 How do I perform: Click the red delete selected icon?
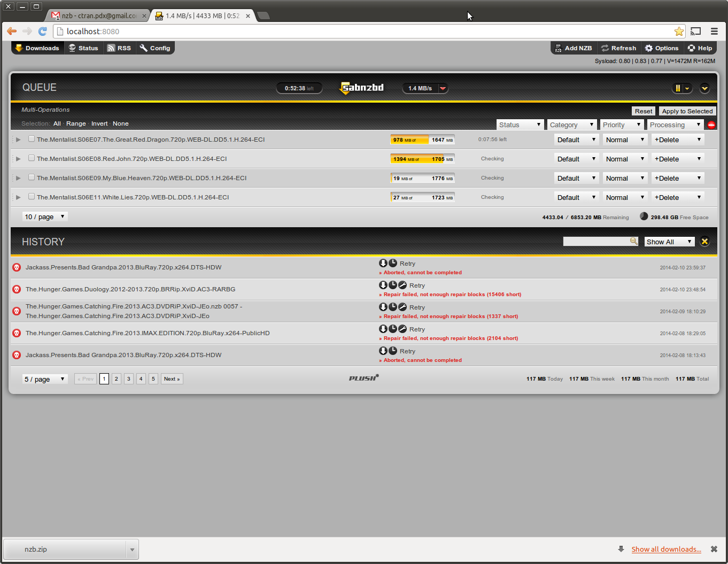(711, 125)
